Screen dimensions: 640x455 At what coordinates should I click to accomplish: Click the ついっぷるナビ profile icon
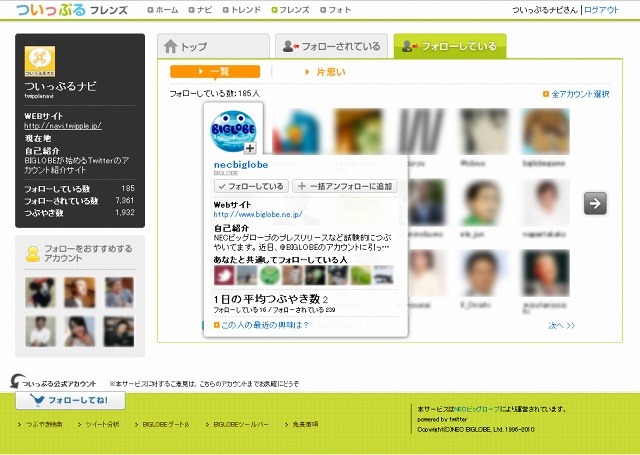[40, 61]
